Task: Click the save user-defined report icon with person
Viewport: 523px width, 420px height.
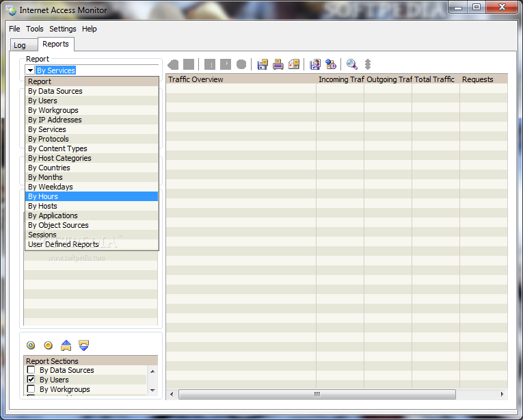Action: click(x=315, y=64)
